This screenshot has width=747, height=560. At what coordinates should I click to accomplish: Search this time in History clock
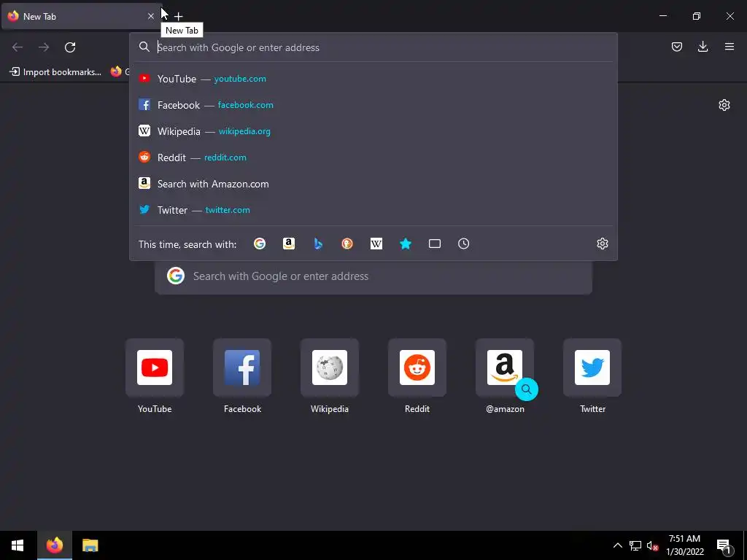tap(463, 244)
